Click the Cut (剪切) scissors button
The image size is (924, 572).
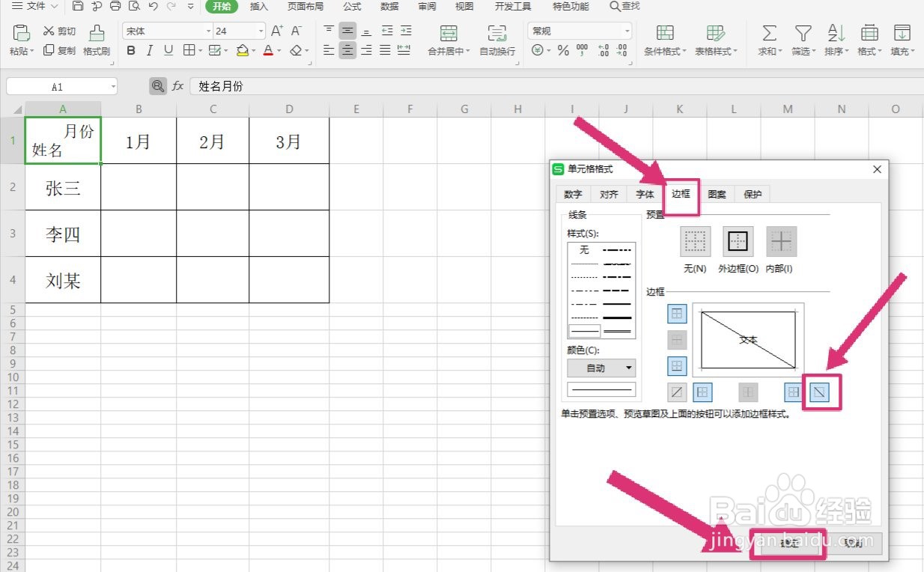59,31
